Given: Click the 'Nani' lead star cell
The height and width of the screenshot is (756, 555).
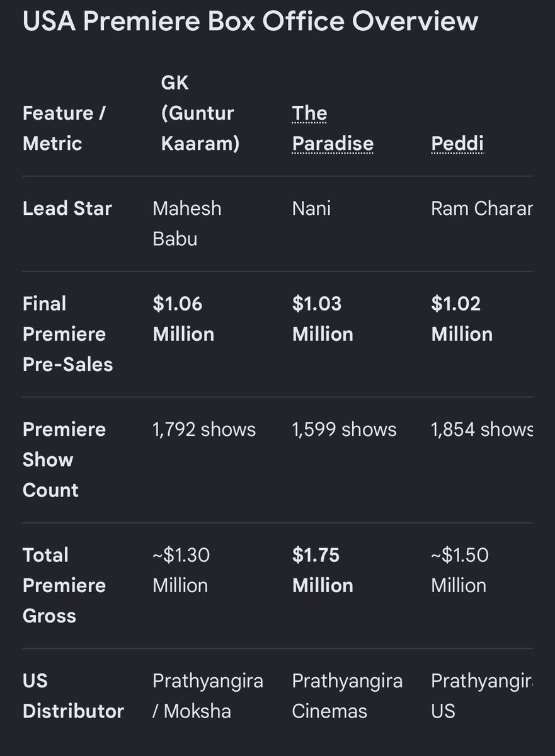Looking at the screenshot, I should tap(311, 209).
